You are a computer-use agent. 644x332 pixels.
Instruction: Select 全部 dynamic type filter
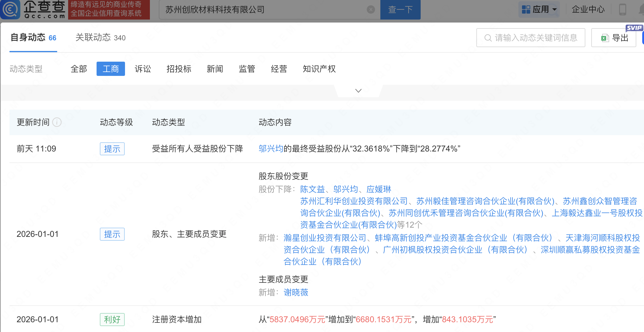[79, 69]
